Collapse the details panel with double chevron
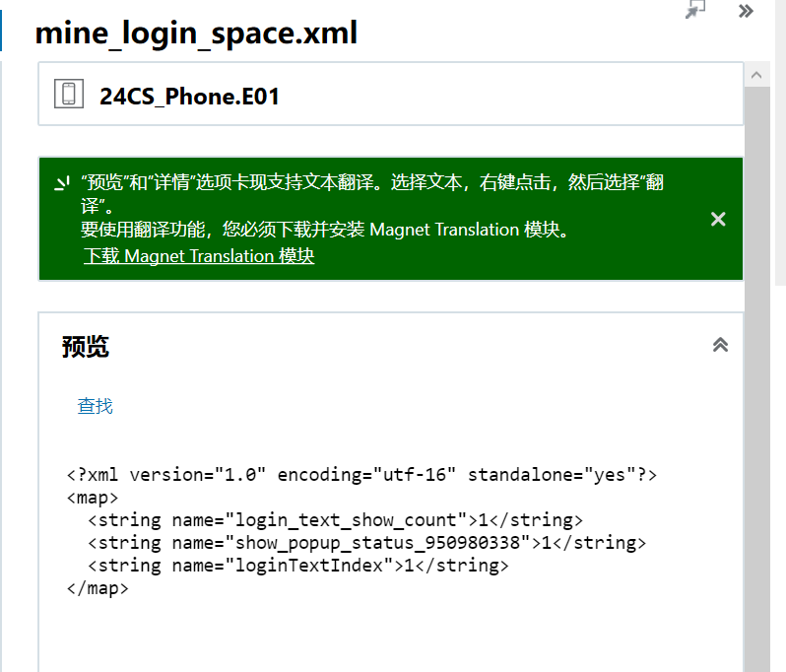 tap(746, 11)
